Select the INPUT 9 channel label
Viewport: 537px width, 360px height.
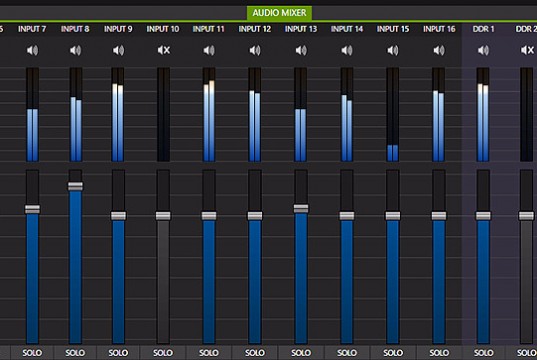pos(118,29)
